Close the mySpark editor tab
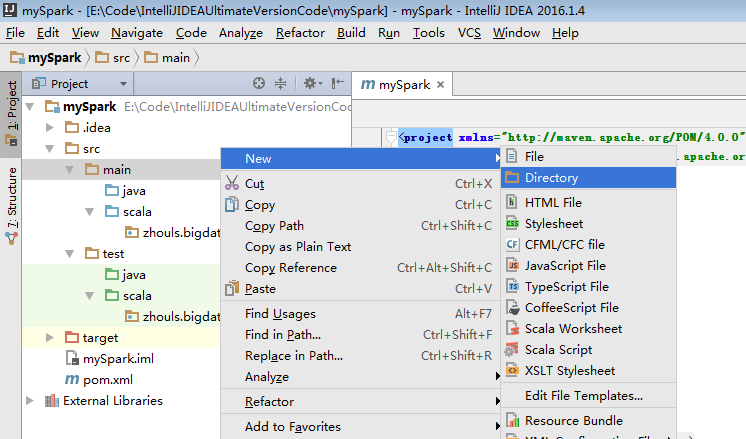The width and height of the screenshot is (746, 439). pos(441,85)
